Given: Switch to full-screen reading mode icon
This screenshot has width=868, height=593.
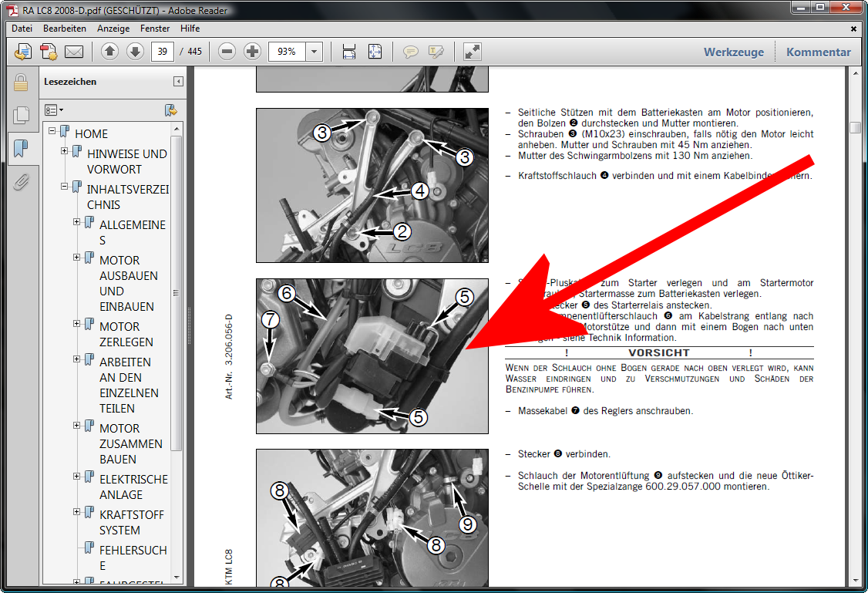Looking at the screenshot, I should click(x=473, y=52).
